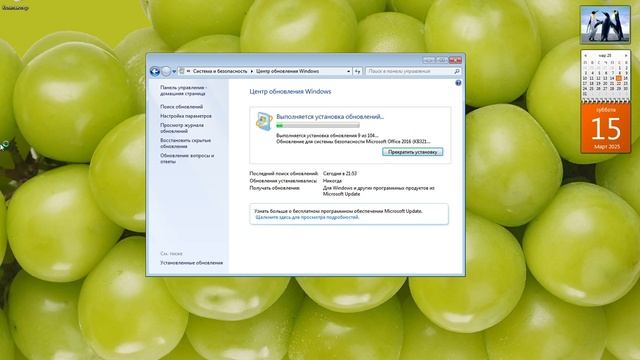Click 'Март 2025' on the orange date tile
Image resolution: width=640 pixels, height=360 pixels.
coord(607,147)
